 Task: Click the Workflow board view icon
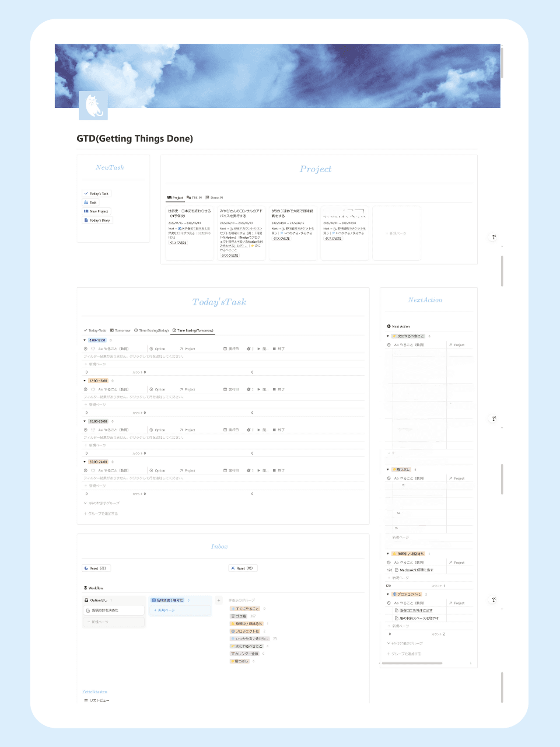[x=86, y=588]
